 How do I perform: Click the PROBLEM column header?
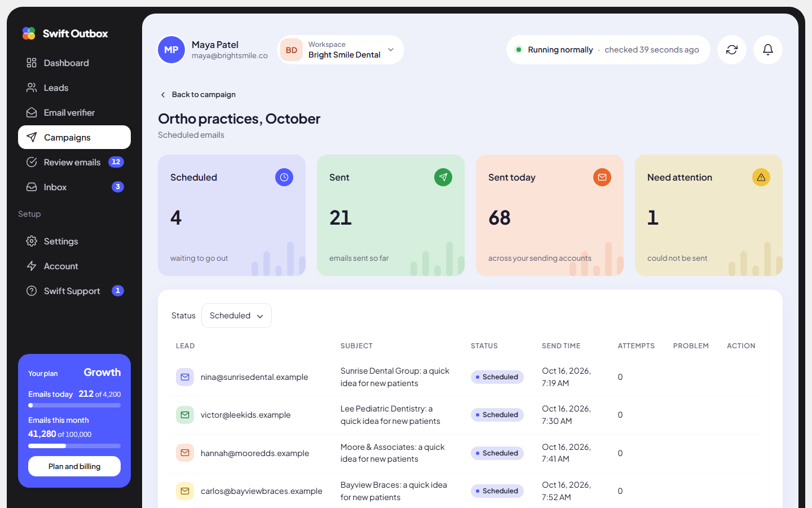click(x=691, y=346)
